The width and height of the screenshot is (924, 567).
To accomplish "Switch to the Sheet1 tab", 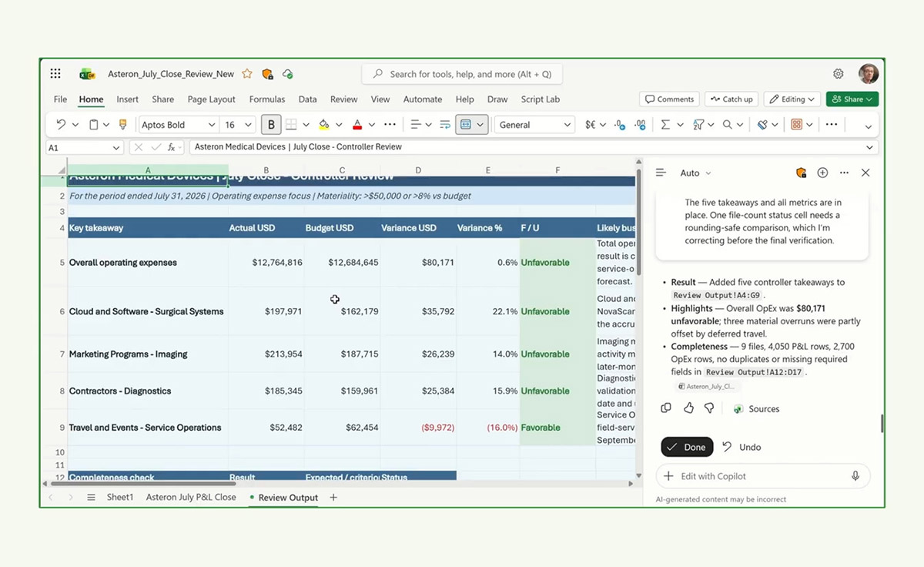I will pyautogui.click(x=120, y=498).
